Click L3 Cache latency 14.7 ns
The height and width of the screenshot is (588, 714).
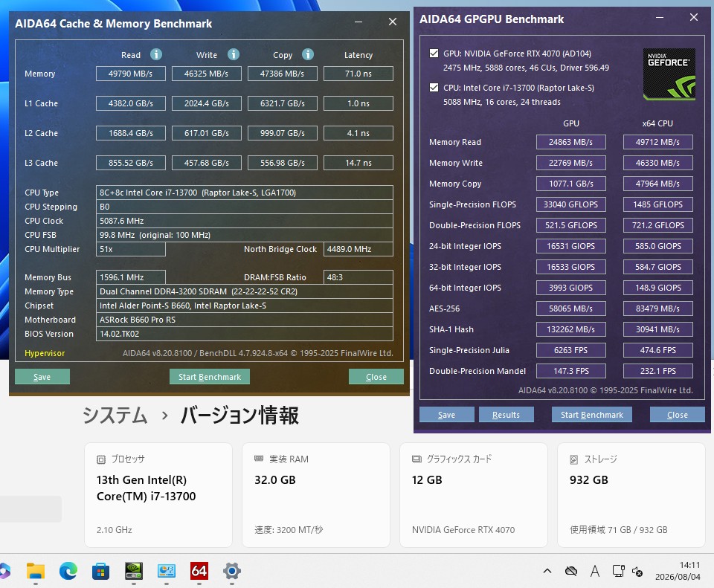click(x=358, y=163)
